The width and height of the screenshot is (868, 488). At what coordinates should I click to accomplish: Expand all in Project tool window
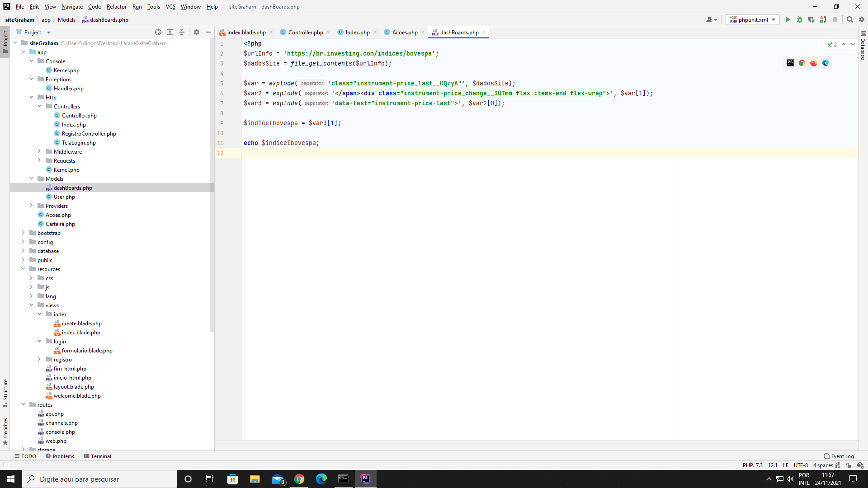(170, 32)
